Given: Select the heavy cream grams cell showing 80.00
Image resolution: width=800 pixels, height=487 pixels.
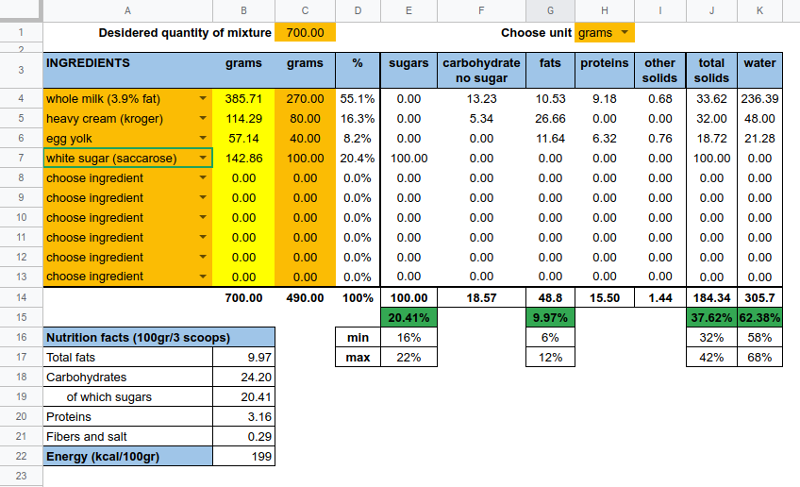Looking at the screenshot, I should (305, 119).
